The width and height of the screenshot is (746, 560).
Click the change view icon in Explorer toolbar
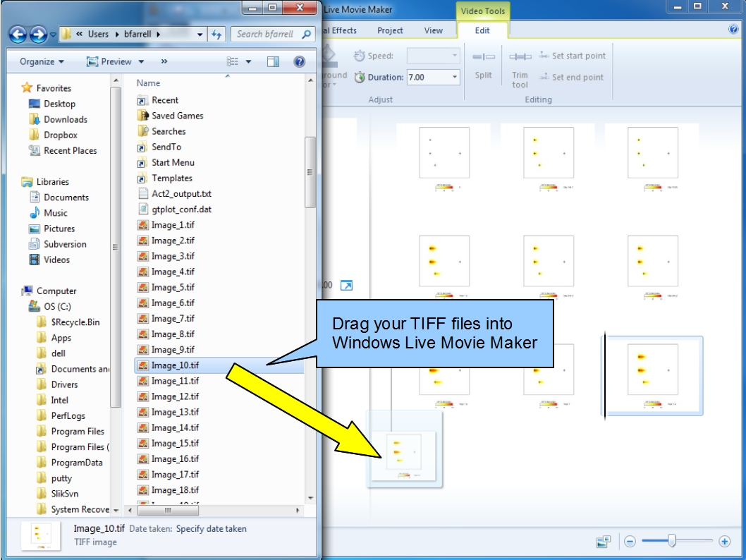(233, 61)
